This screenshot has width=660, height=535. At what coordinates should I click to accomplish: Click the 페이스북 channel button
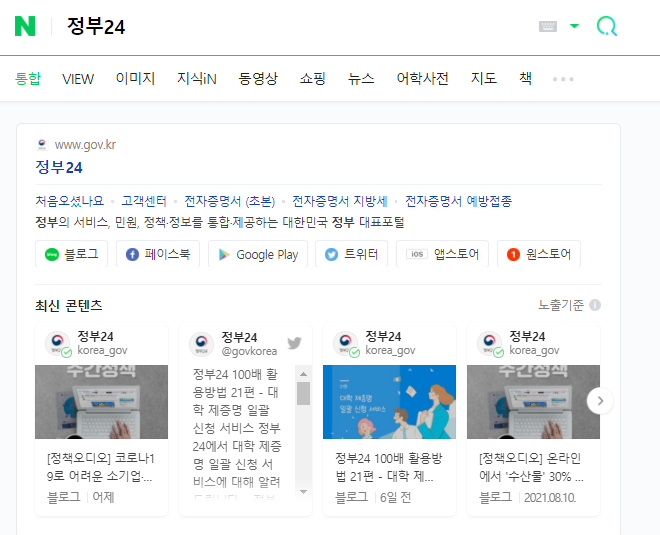tap(158, 254)
